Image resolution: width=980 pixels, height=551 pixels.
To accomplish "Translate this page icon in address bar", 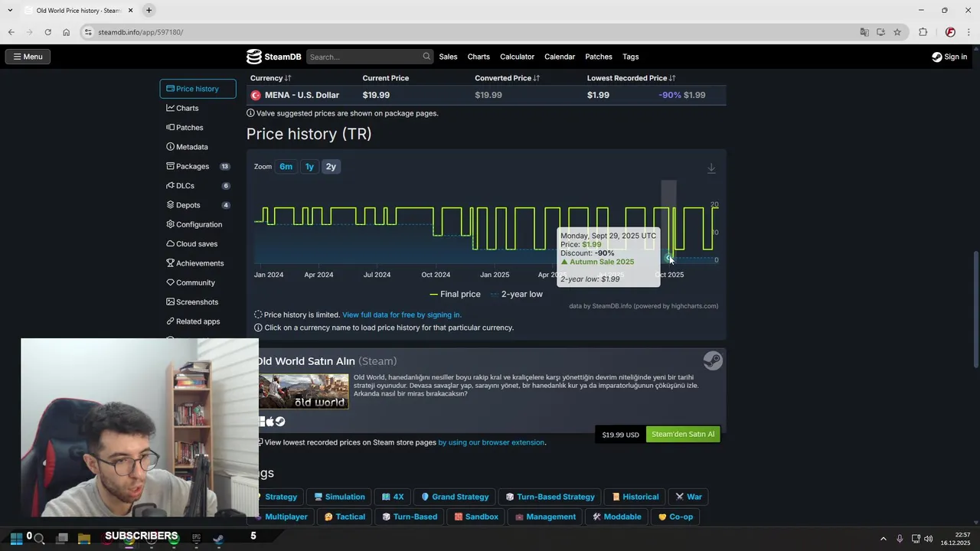I will [x=864, y=32].
